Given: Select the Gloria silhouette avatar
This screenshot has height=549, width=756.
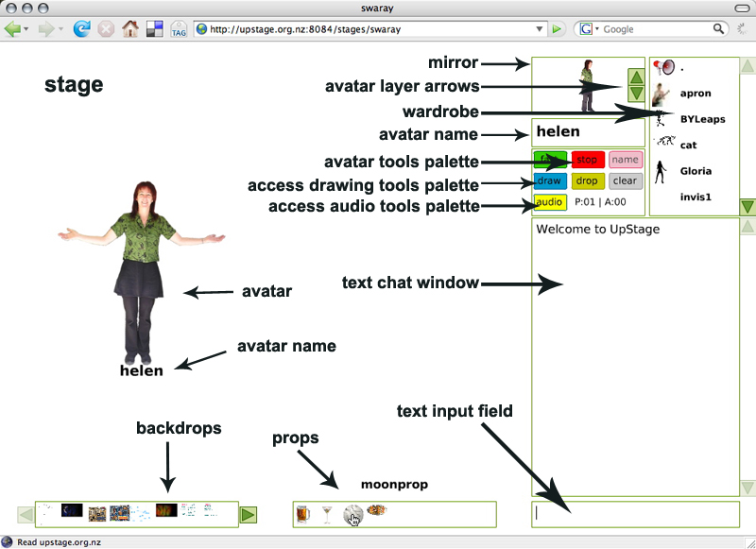Looking at the screenshot, I should point(663,172).
